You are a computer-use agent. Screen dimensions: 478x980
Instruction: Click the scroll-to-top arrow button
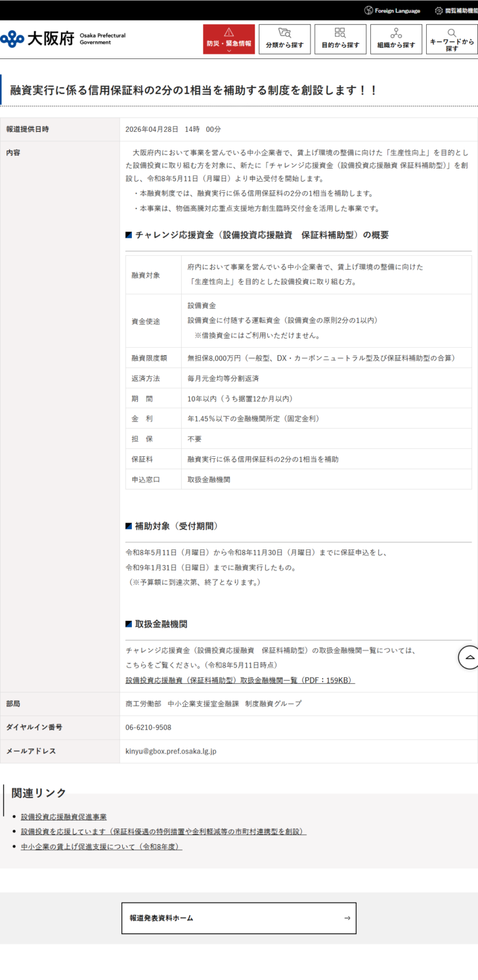pyautogui.click(x=469, y=656)
